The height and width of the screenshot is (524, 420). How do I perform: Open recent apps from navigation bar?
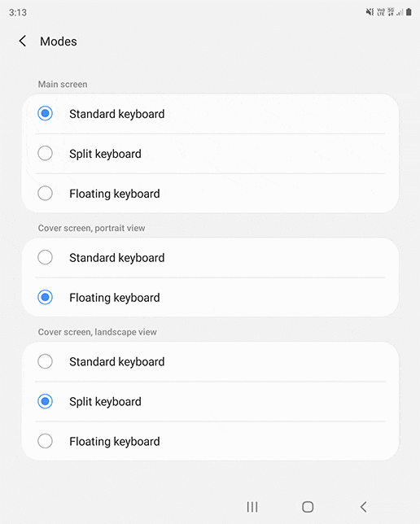point(252,507)
